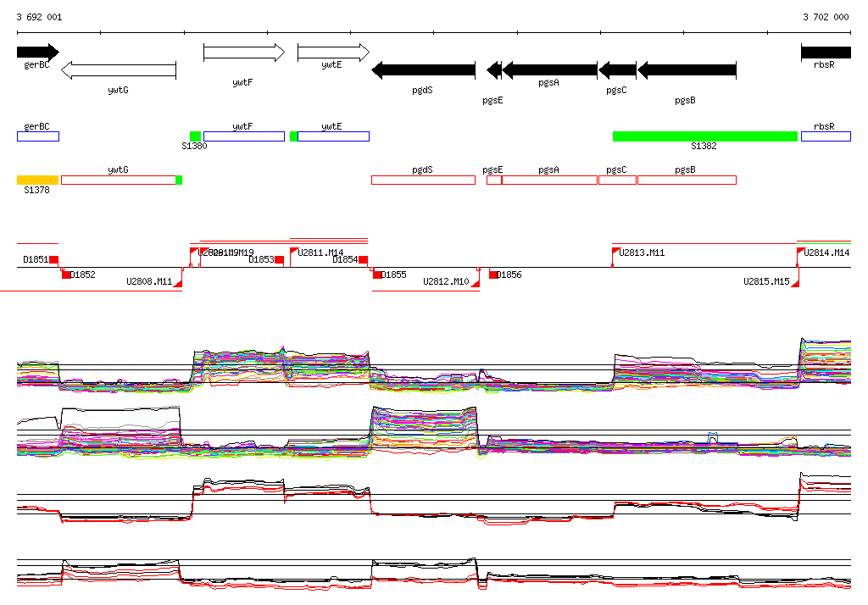Click the white ywtE gene arrow
The height and width of the screenshot is (605, 868).
(333, 53)
